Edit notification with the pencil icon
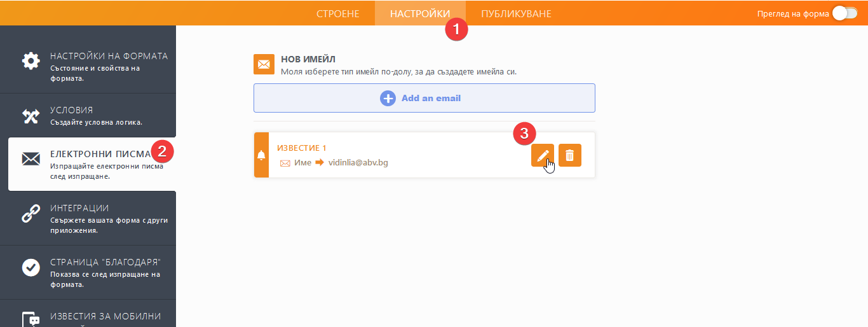The width and height of the screenshot is (868, 327). click(543, 155)
